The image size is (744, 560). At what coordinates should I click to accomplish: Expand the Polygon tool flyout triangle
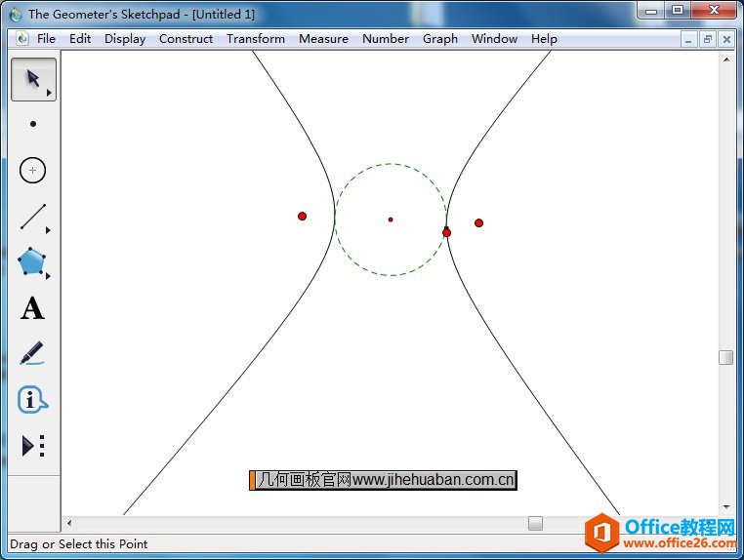point(48,276)
